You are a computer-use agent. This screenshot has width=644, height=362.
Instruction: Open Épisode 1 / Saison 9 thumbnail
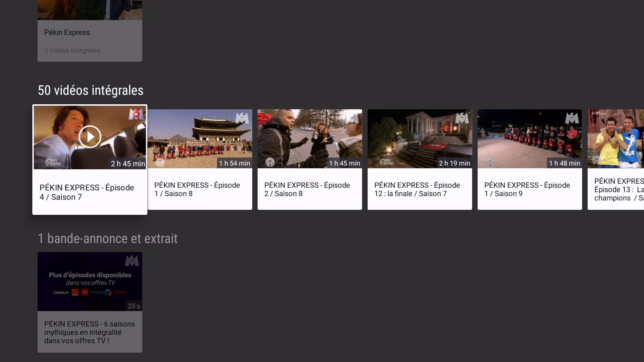(530, 139)
